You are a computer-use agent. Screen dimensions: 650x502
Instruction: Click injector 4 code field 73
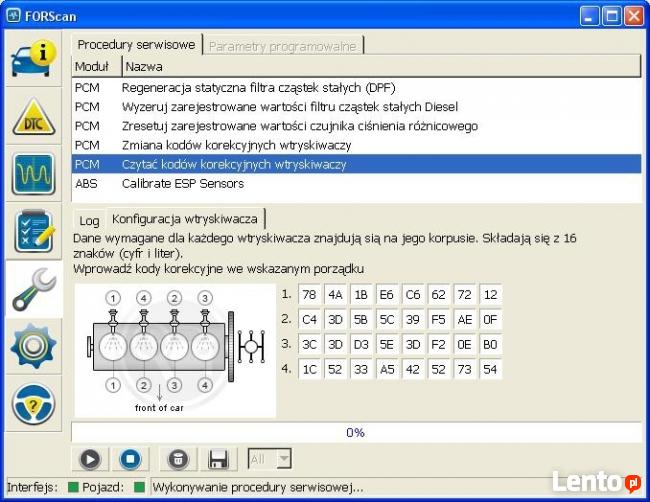point(465,369)
